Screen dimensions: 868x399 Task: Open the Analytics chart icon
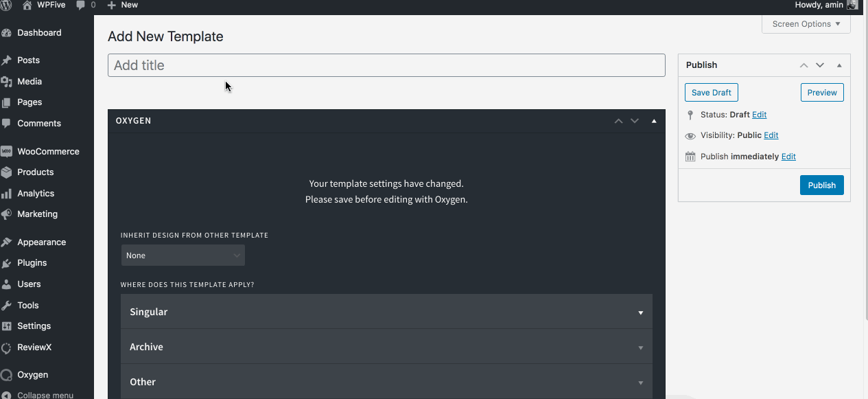coord(7,194)
